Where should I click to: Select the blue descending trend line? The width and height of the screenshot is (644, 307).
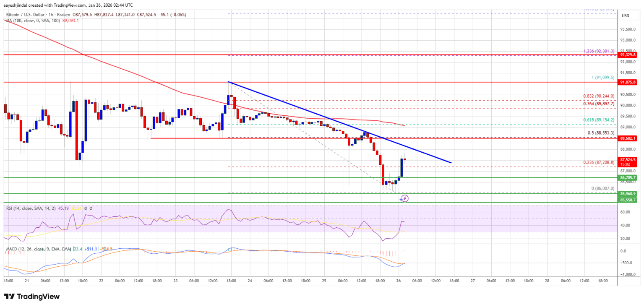(340, 122)
